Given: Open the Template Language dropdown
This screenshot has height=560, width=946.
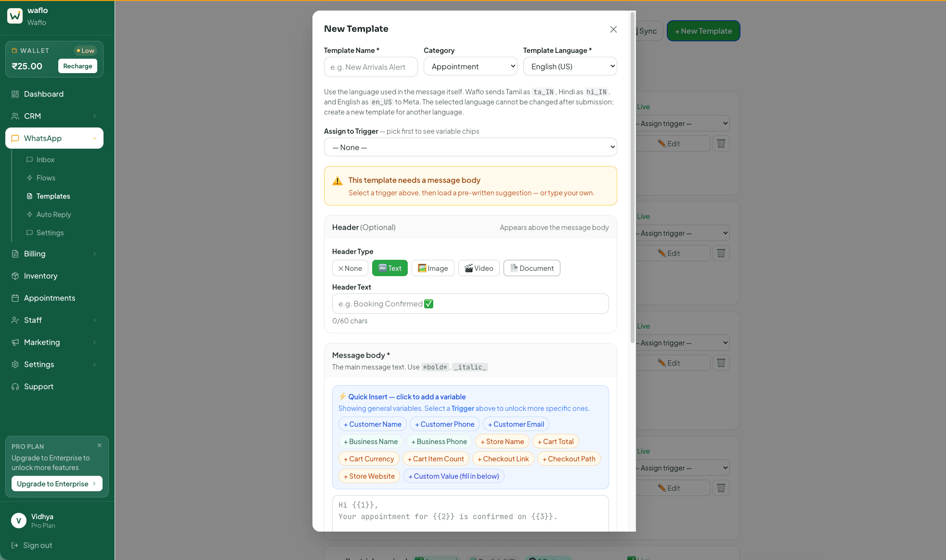Looking at the screenshot, I should coord(570,66).
